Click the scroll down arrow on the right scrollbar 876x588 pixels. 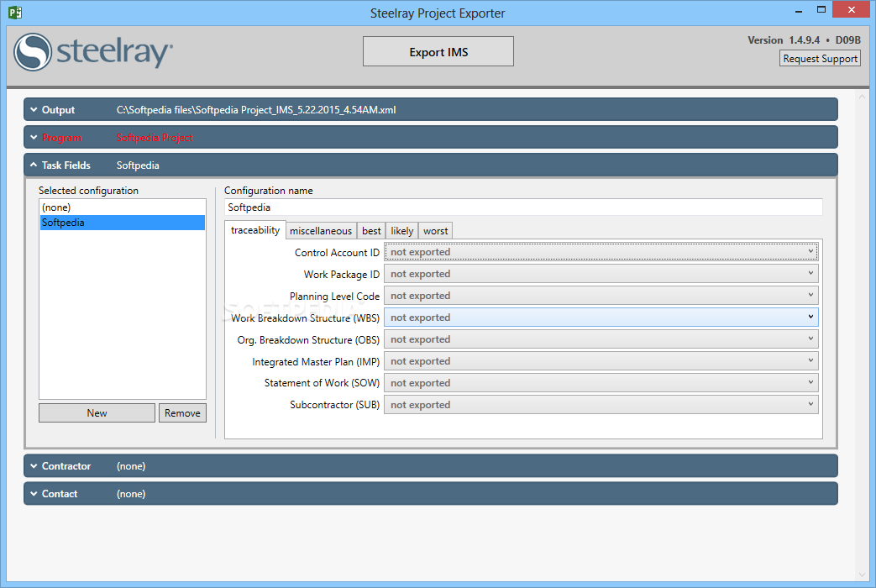click(x=862, y=574)
